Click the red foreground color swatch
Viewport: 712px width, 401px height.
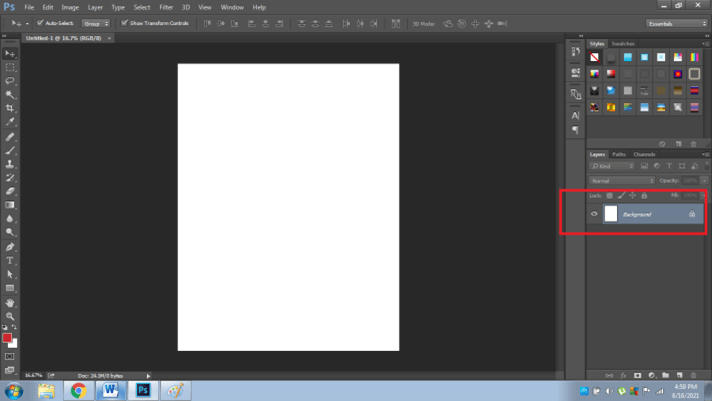[7, 338]
